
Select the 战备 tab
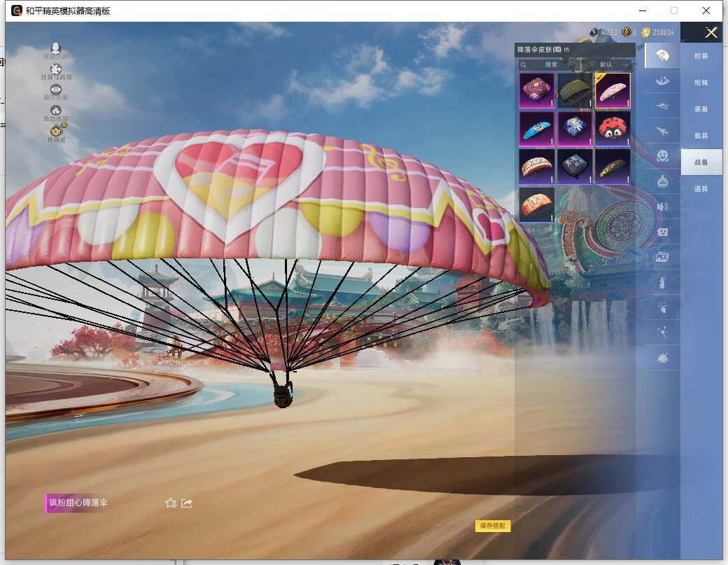(x=701, y=162)
